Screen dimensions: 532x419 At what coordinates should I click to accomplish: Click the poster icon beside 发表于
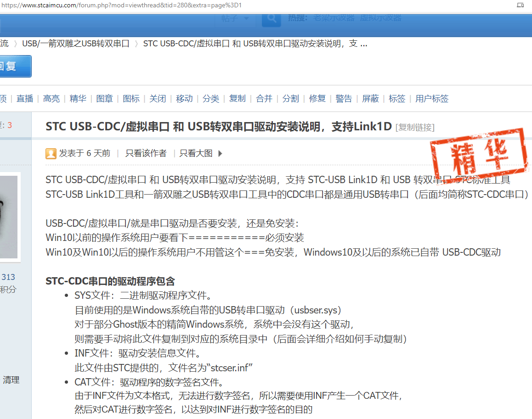(x=51, y=154)
